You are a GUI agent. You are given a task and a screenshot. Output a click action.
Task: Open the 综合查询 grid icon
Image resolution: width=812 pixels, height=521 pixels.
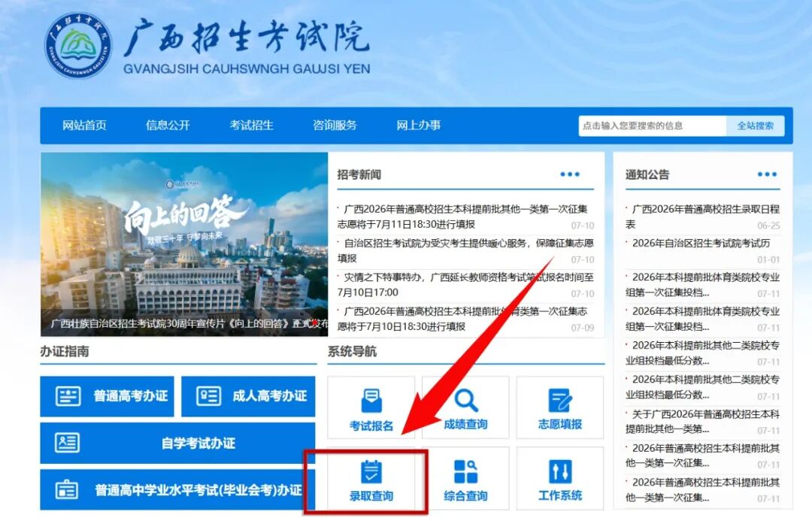pos(465,472)
